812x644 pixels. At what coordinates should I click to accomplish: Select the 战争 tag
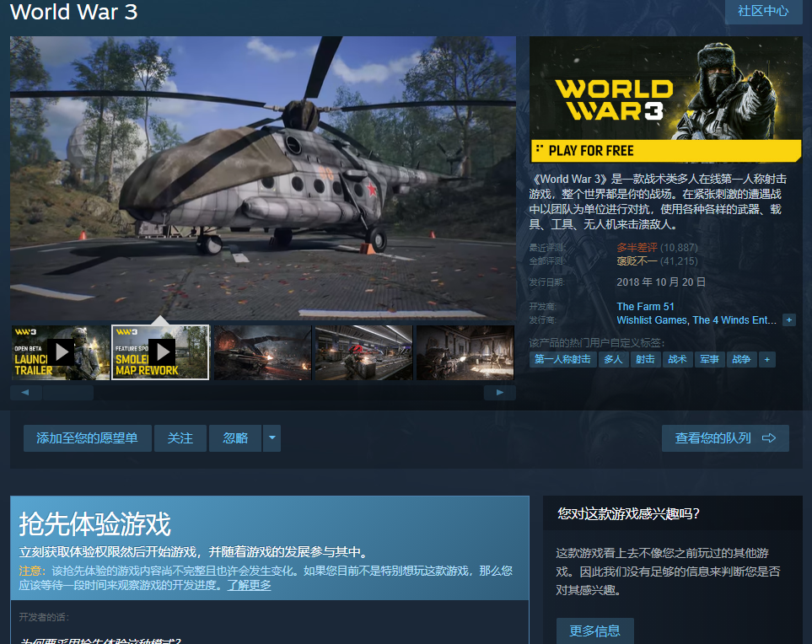742,359
